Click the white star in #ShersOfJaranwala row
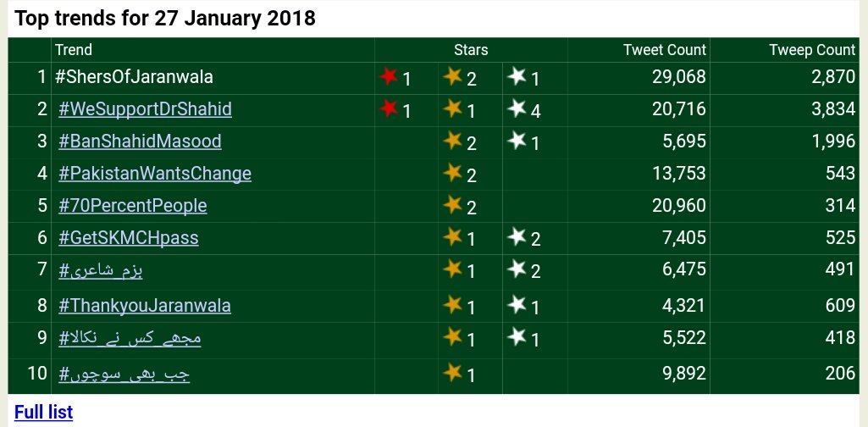Viewport: 868px width, 427px height. click(517, 76)
